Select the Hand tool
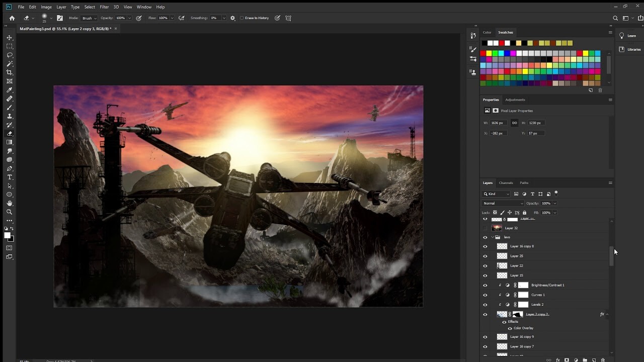 pyautogui.click(x=9, y=203)
